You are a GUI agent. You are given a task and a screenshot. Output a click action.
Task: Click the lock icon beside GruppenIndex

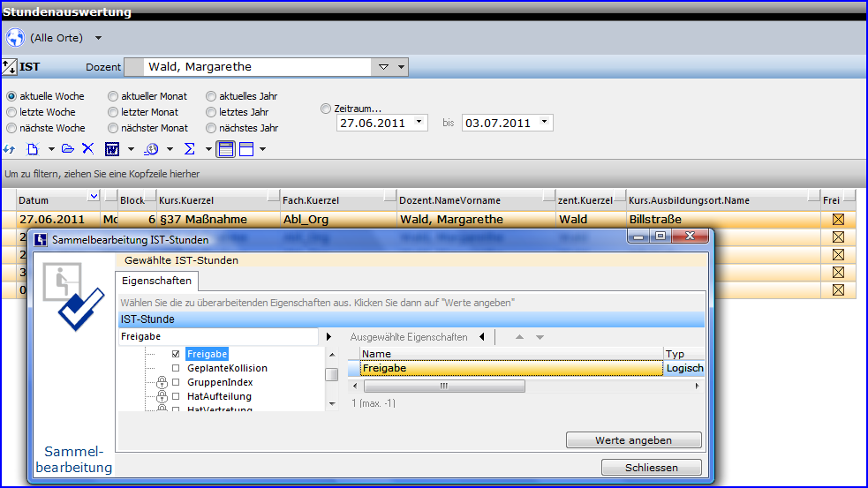tap(162, 382)
